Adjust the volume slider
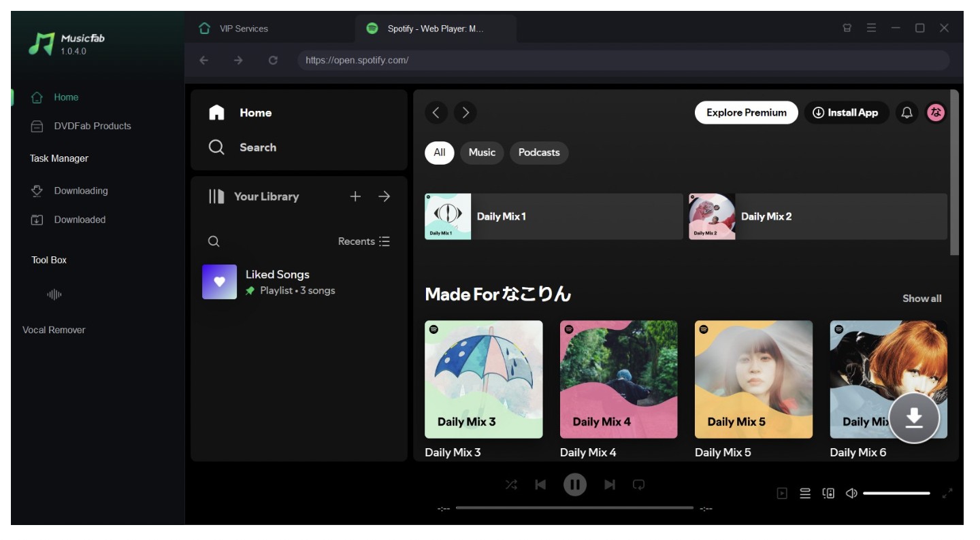This screenshot has height=540, width=980. pyautogui.click(x=896, y=493)
